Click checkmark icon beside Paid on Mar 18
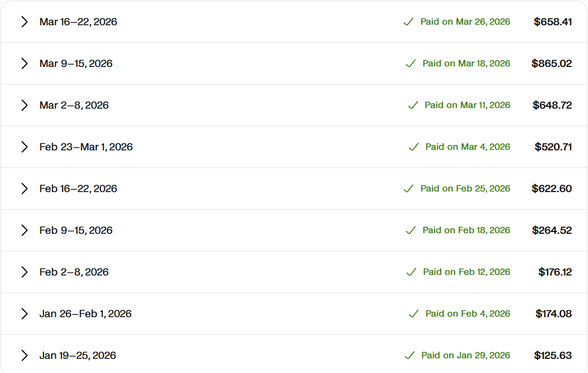Viewport: 588px width, 373px height. pyautogui.click(x=411, y=63)
